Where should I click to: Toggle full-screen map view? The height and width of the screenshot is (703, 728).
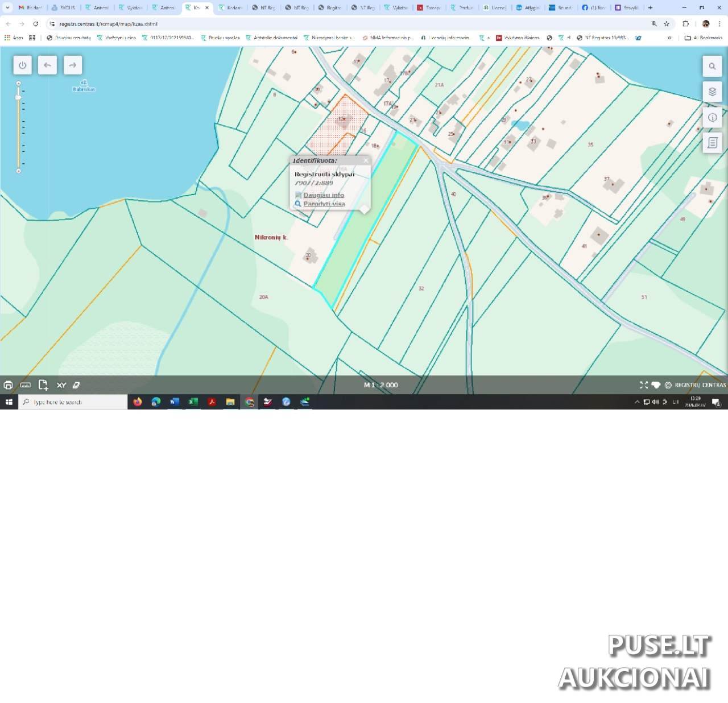[x=643, y=385]
